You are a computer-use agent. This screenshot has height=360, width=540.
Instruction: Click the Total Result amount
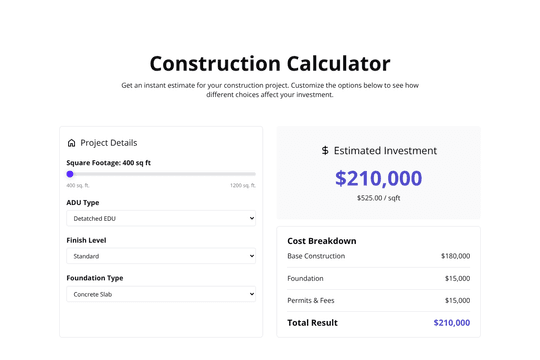[x=452, y=323]
